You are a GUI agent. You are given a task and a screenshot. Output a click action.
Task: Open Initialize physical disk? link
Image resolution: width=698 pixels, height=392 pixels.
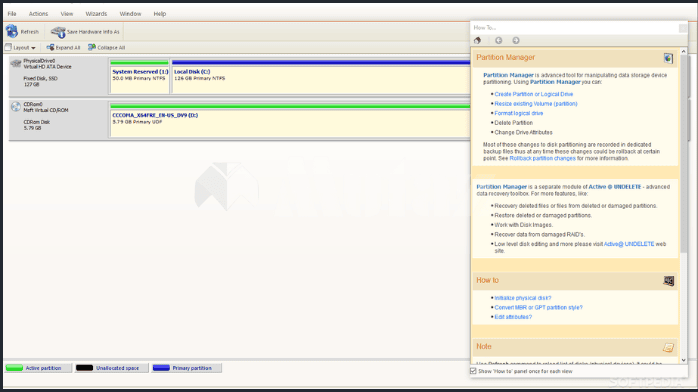point(523,298)
